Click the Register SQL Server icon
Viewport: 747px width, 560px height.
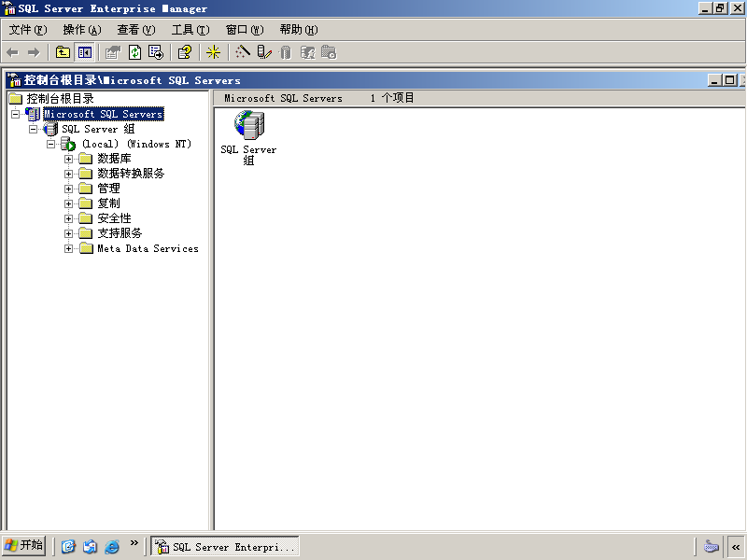(263, 52)
